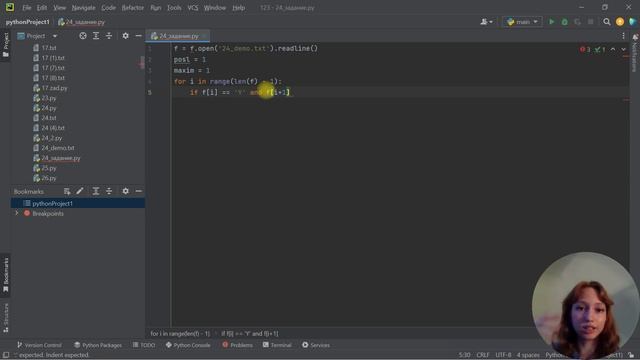Go to previous highlighted error arrow

pos(613,49)
